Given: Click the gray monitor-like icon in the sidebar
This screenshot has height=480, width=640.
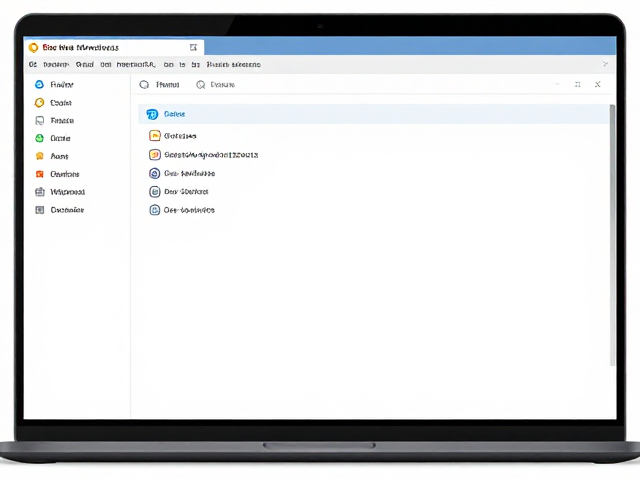Looking at the screenshot, I should pos(40,120).
